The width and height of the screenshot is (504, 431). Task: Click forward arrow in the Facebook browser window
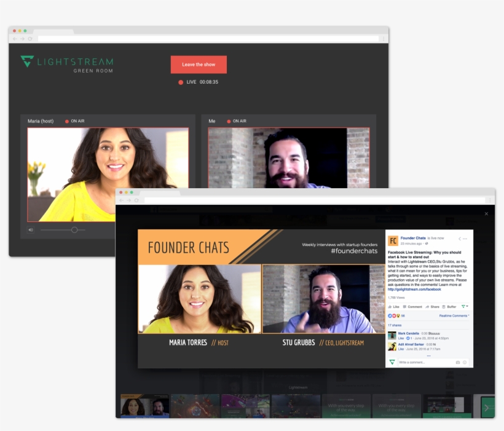coord(129,200)
